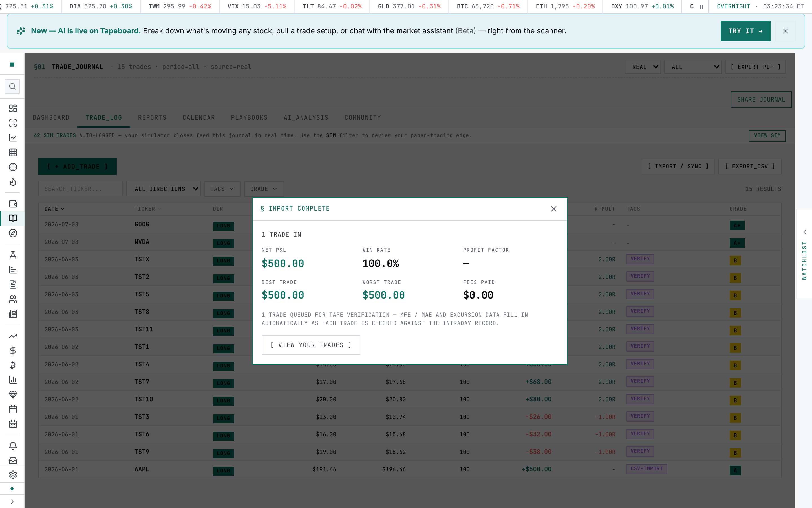This screenshot has width=812, height=508.
Task: Click the EXPORT_CSV button
Action: tap(750, 166)
